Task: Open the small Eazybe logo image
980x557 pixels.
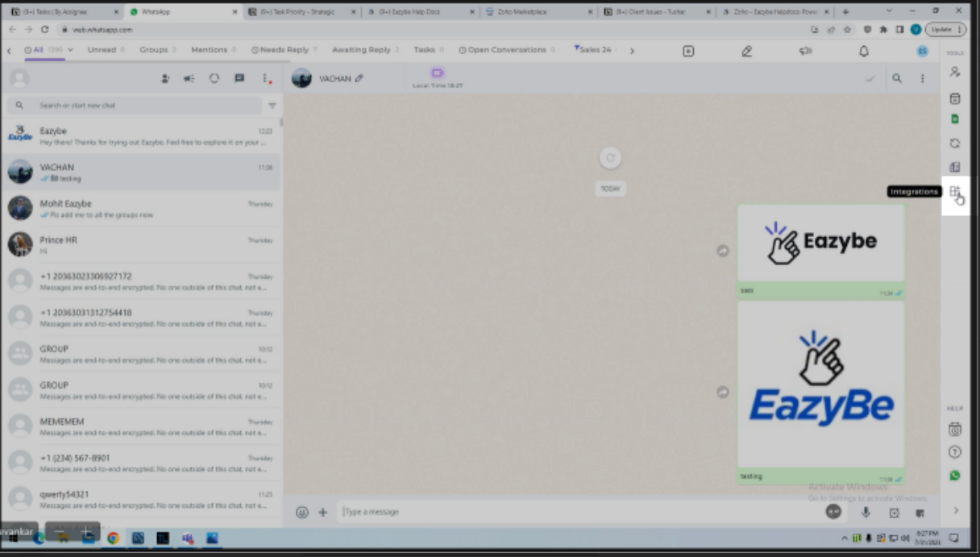Action: click(820, 243)
